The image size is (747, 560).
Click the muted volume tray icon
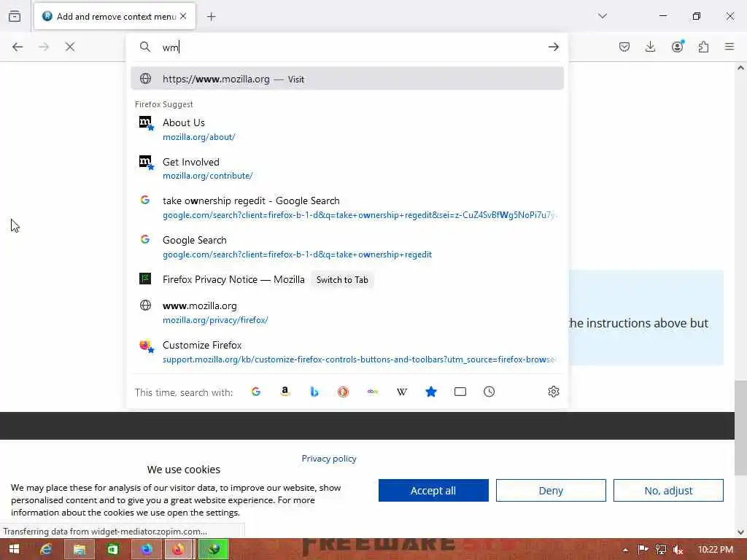(678, 550)
